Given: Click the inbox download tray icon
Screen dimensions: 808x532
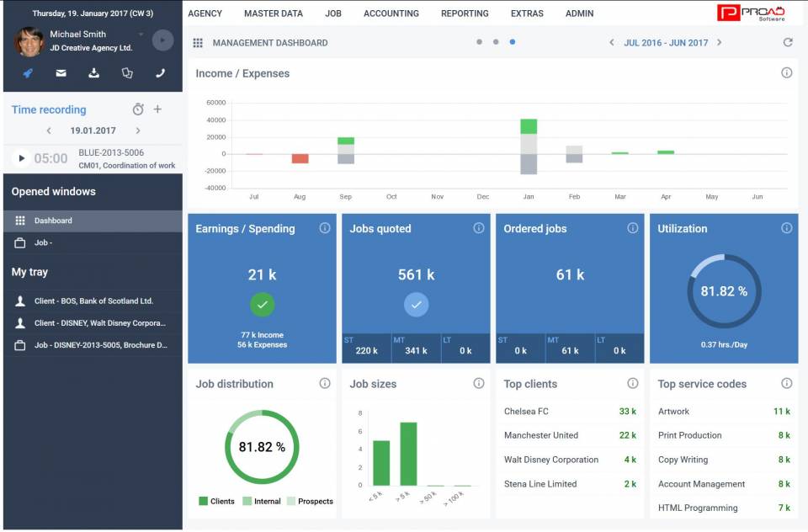Looking at the screenshot, I should click(x=94, y=73).
